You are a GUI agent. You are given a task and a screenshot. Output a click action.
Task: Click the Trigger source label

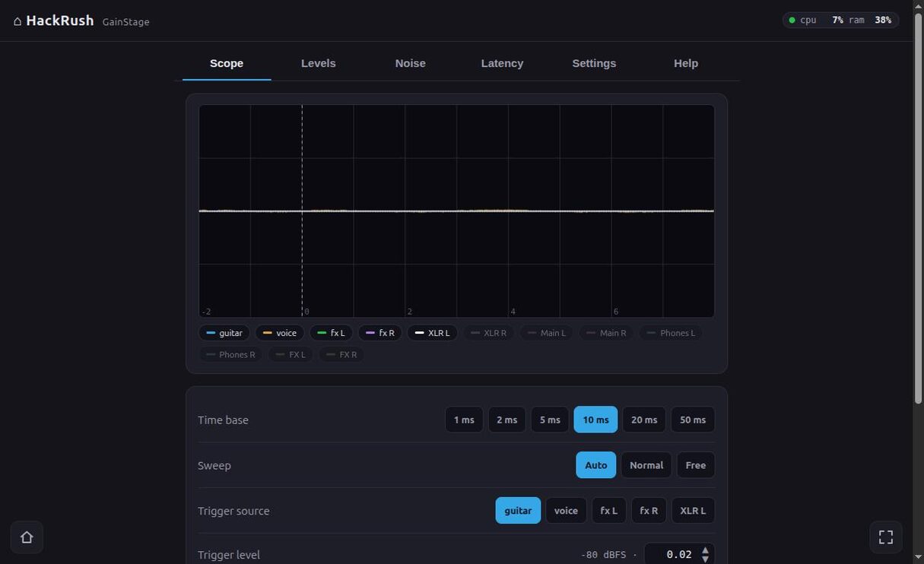tap(233, 511)
